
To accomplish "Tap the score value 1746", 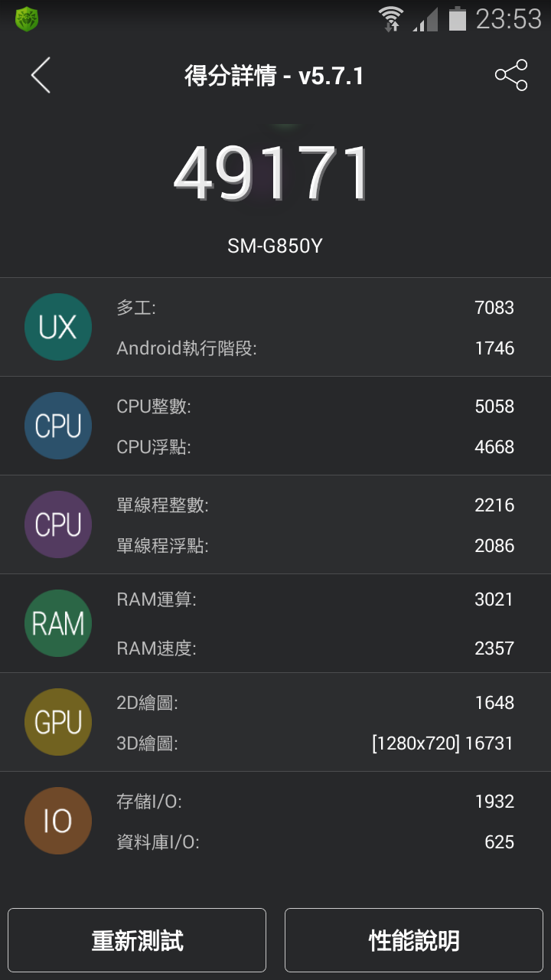I will click(494, 348).
